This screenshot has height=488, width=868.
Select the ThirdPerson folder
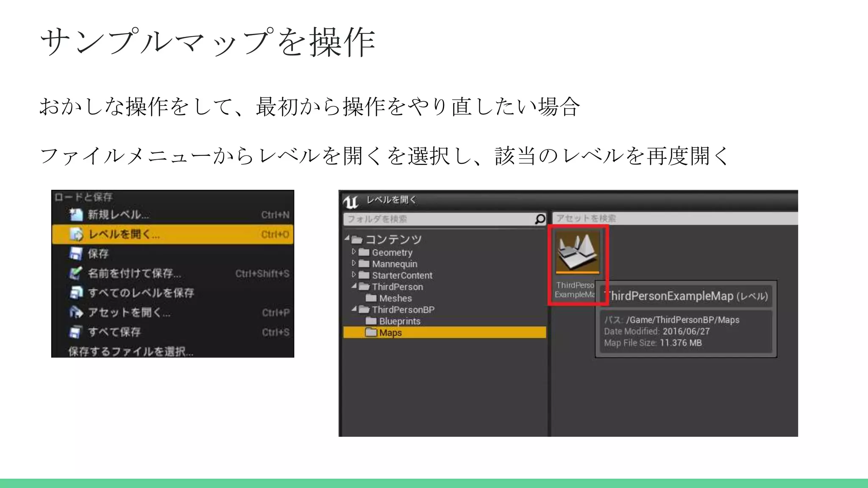point(398,287)
